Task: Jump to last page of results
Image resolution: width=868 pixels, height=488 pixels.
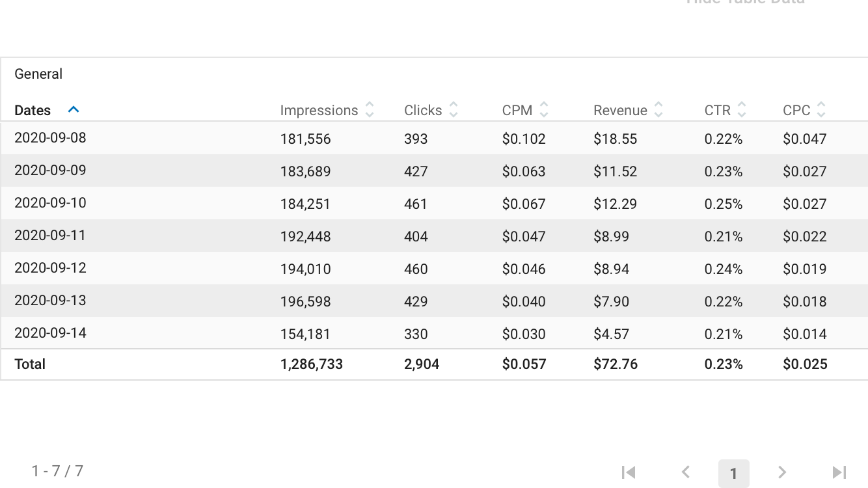Action: click(839, 472)
